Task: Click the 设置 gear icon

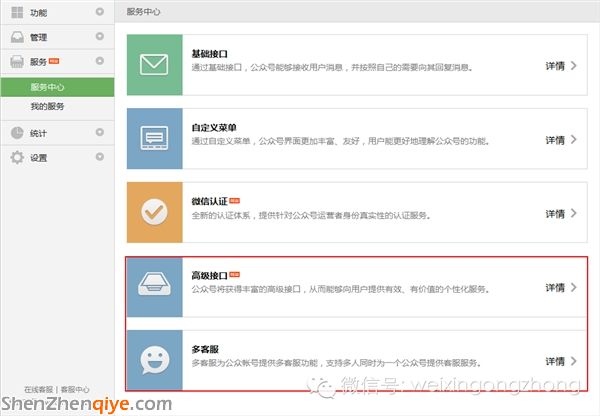Action: [17, 157]
